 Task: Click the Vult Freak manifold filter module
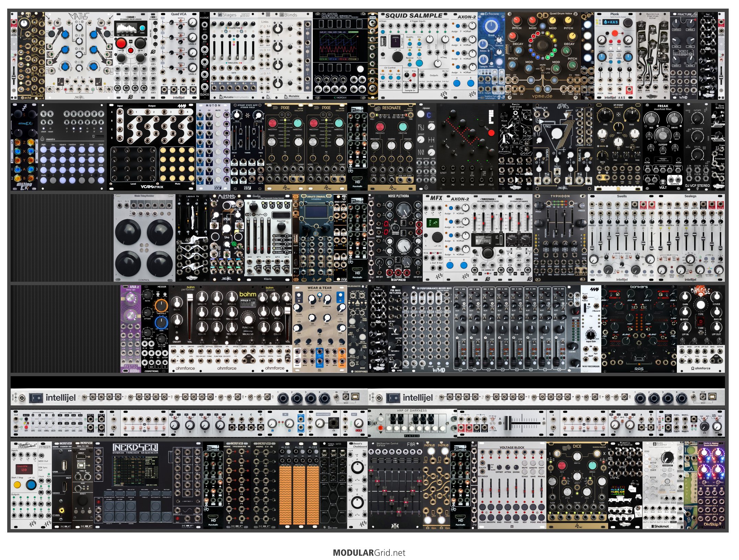point(663,147)
